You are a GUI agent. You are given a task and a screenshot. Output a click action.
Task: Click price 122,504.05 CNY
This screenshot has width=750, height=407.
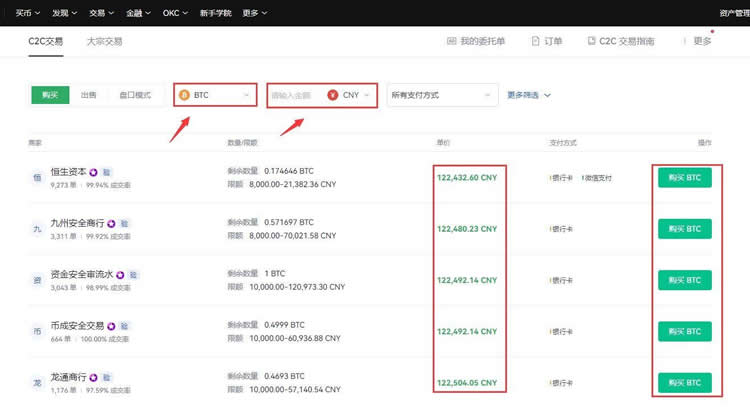point(467,383)
